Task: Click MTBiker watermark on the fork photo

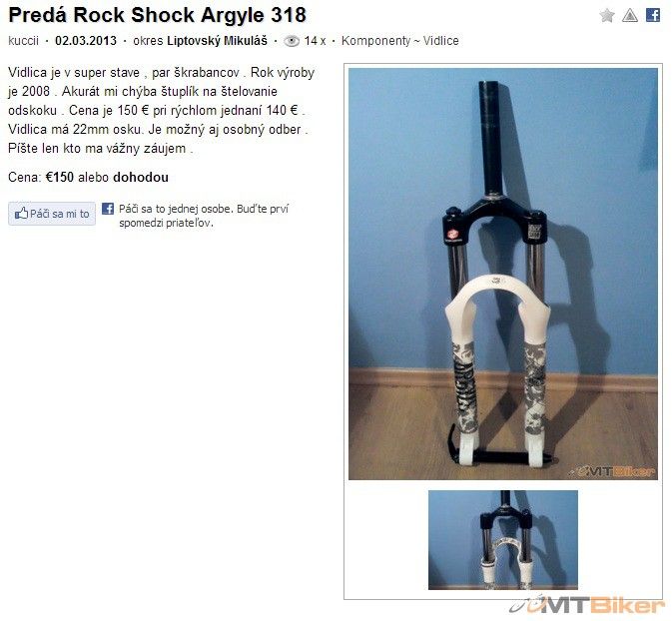Action: tap(611, 471)
